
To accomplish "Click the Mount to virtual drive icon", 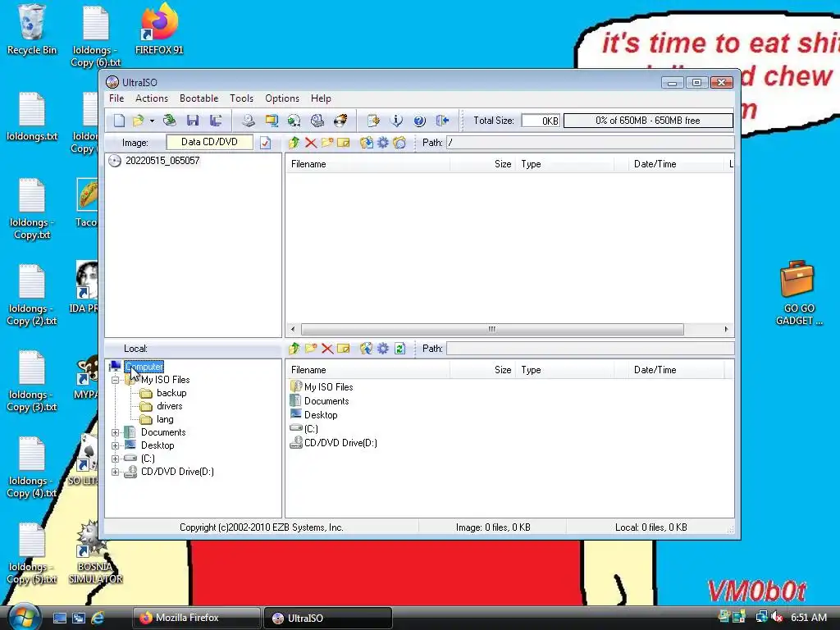I will pyautogui.click(x=317, y=121).
